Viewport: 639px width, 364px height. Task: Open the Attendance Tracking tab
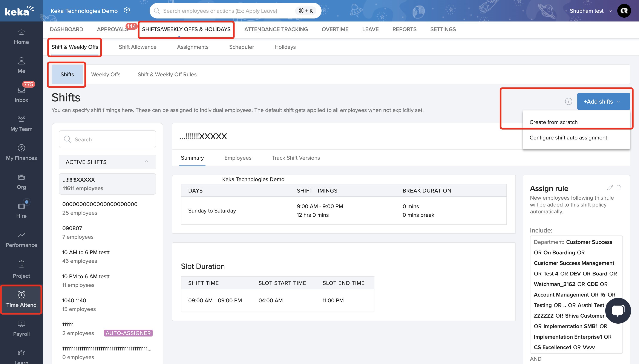(276, 29)
